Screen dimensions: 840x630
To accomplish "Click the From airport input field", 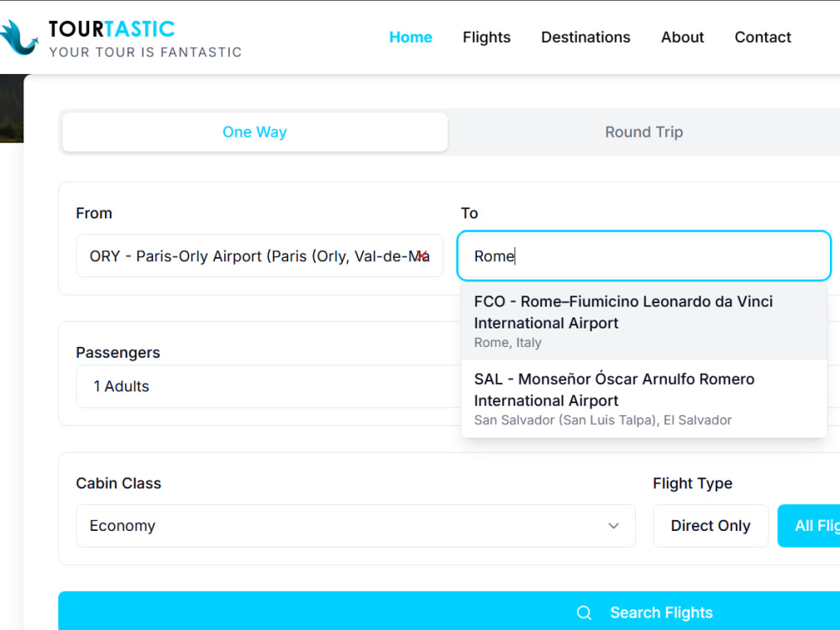I will (x=260, y=256).
